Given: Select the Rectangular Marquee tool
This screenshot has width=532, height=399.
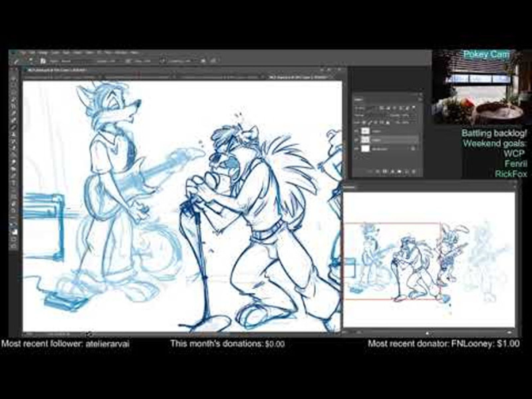Looking at the screenshot, I should click(14, 85).
